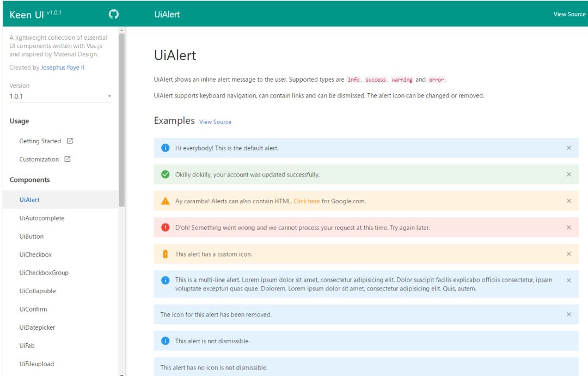This screenshot has width=588, height=376.
Task: Click 'Hi everybody! This is the default alert.'
Action: point(227,148)
